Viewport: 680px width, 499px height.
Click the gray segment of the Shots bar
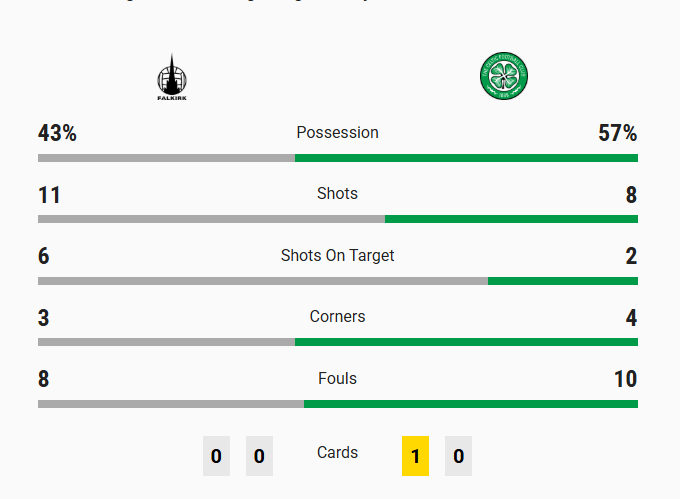click(211, 219)
